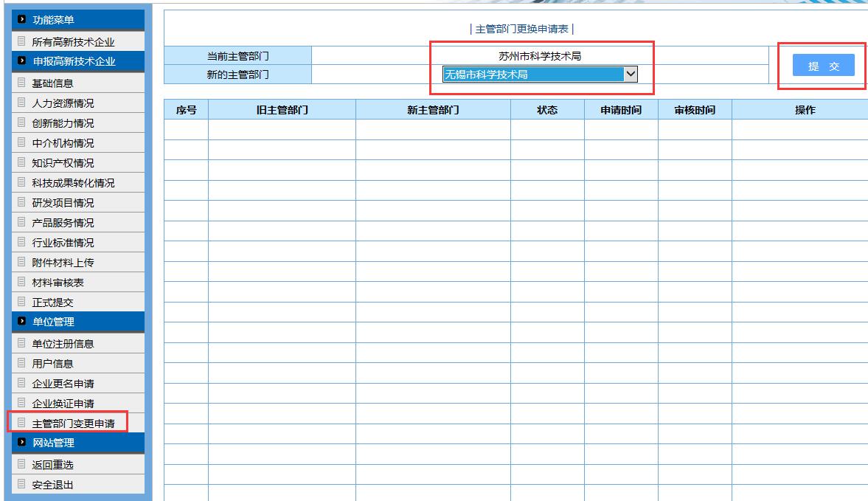Screen dimensions: 868x501
Task: Click document icon beside 企业更名申请
Action: [x=21, y=383]
